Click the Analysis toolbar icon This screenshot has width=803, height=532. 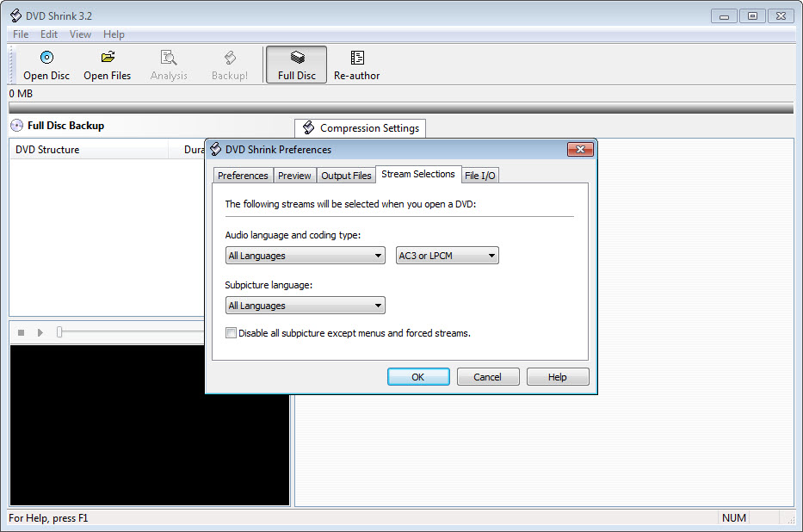pos(169,58)
